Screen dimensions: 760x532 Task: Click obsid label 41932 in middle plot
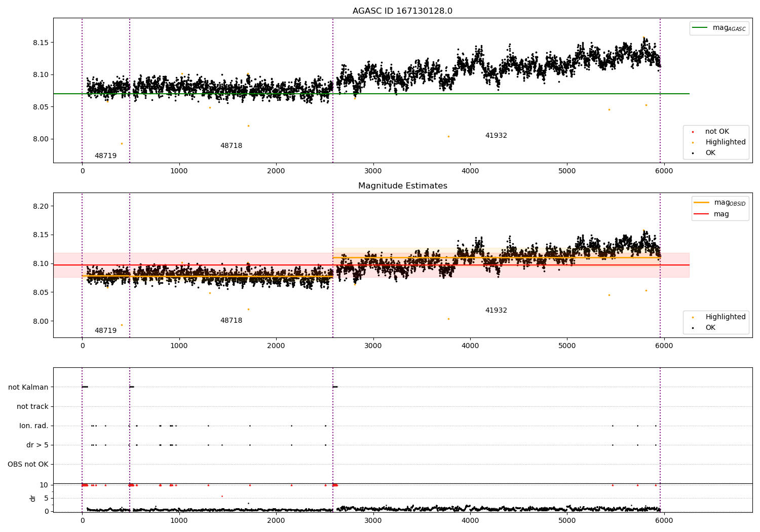[x=496, y=311]
